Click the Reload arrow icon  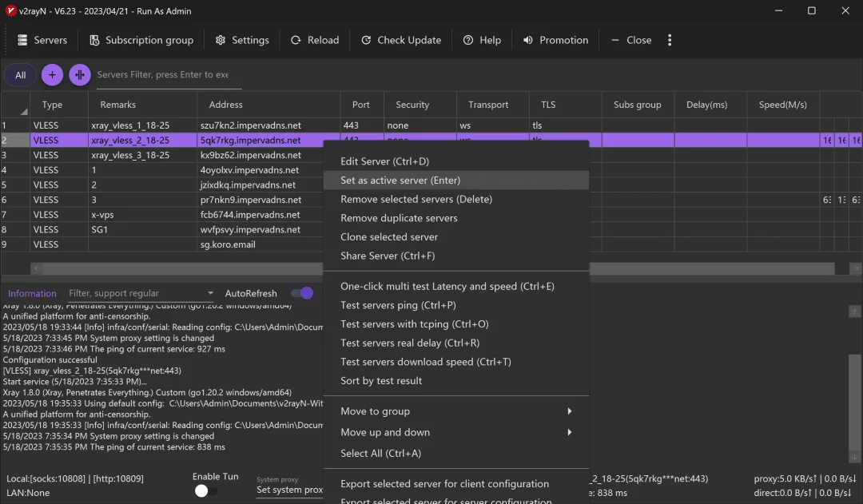point(296,40)
